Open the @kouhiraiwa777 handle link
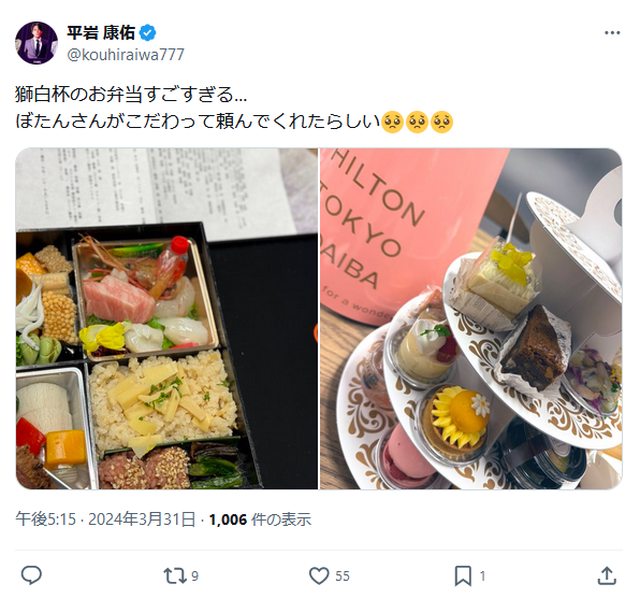Viewport: 640px width, 598px height. pos(126,54)
